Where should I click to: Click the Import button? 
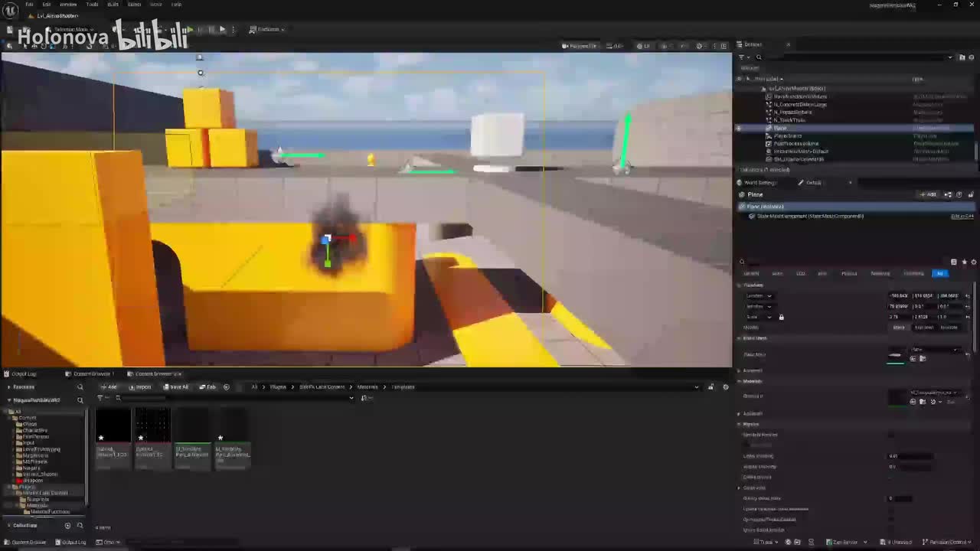[140, 386]
